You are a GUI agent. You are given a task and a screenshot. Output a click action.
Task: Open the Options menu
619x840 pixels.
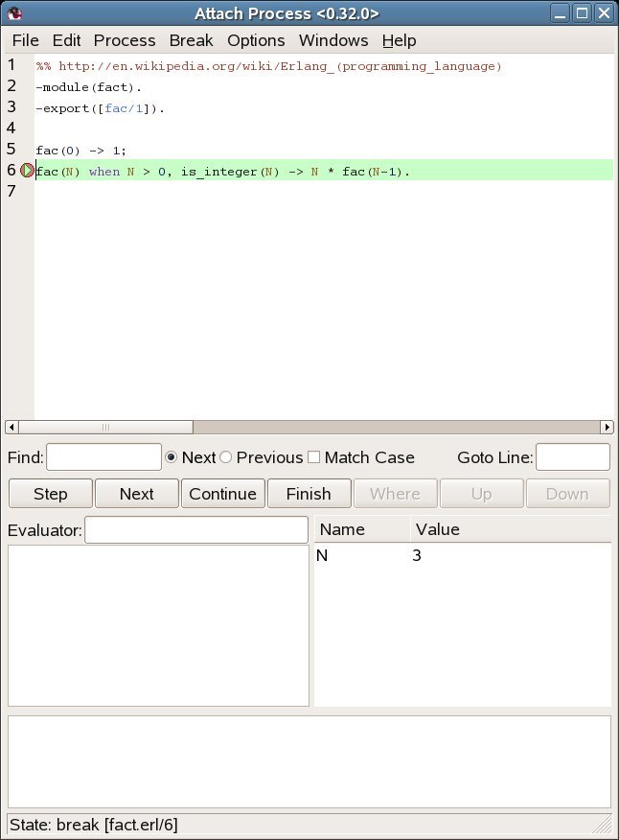(256, 40)
